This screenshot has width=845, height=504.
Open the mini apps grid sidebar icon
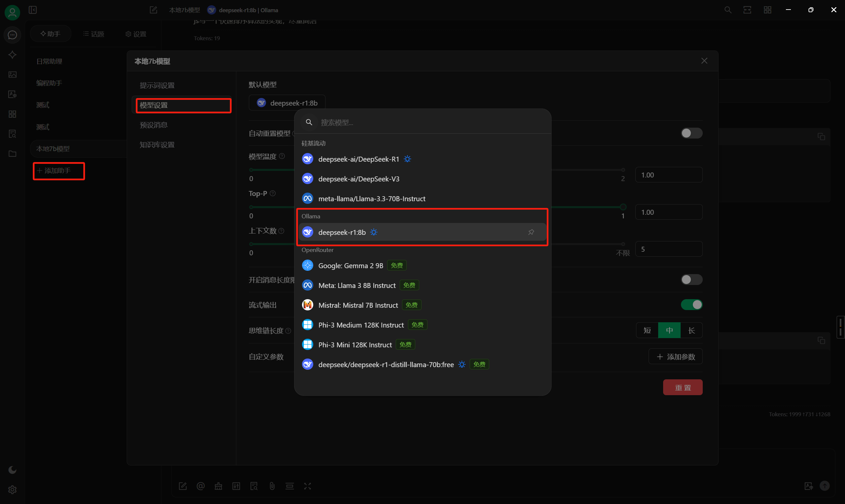pyautogui.click(x=13, y=114)
